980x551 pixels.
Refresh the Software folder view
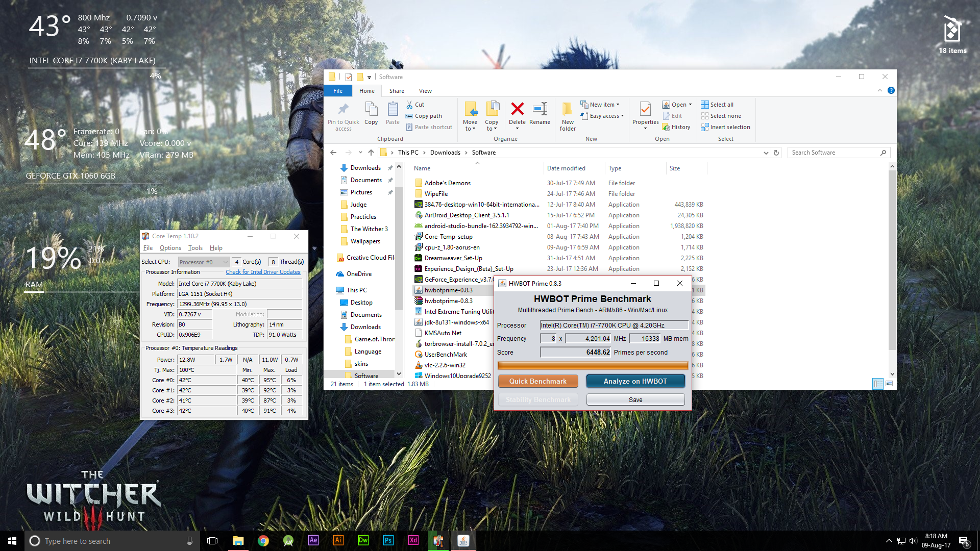pyautogui.click(x=776, y=153)
